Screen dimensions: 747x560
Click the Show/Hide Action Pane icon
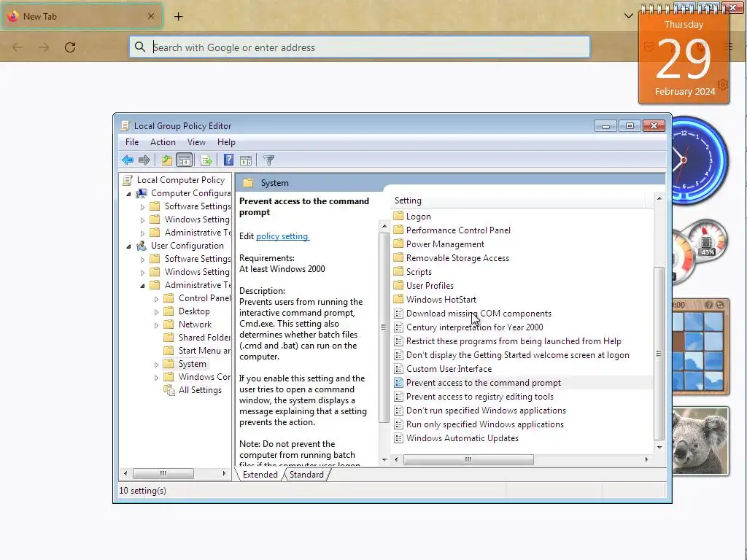coord(246,160)
